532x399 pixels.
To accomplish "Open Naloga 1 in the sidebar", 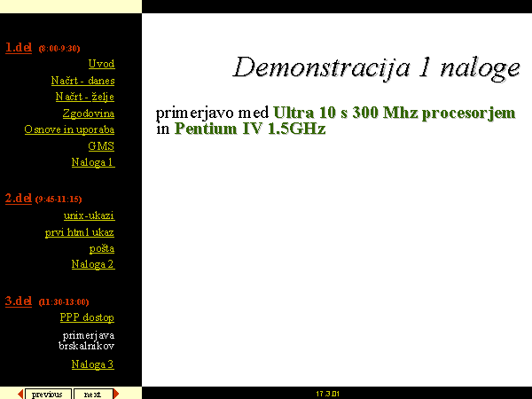I will 92,162.
